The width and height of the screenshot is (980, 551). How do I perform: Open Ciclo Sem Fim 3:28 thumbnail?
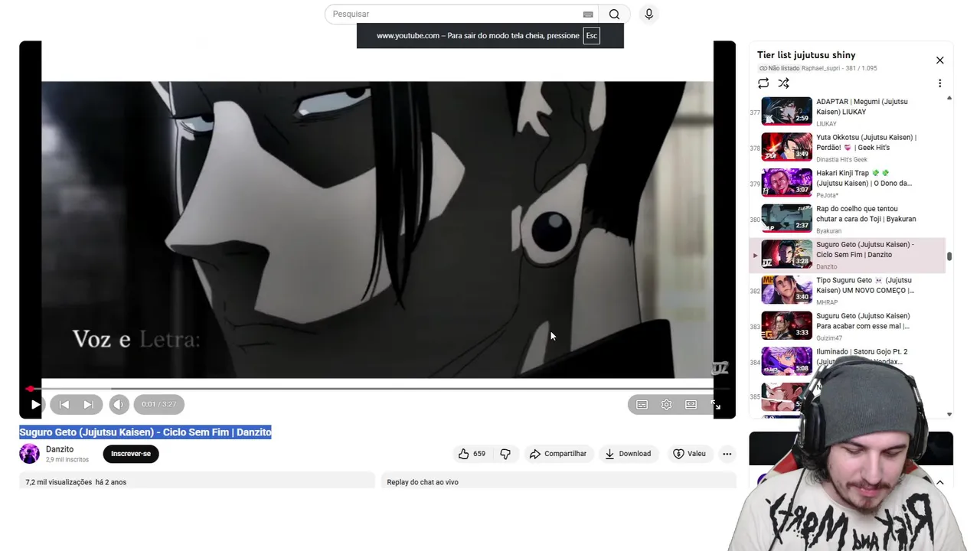coord(786,254)
